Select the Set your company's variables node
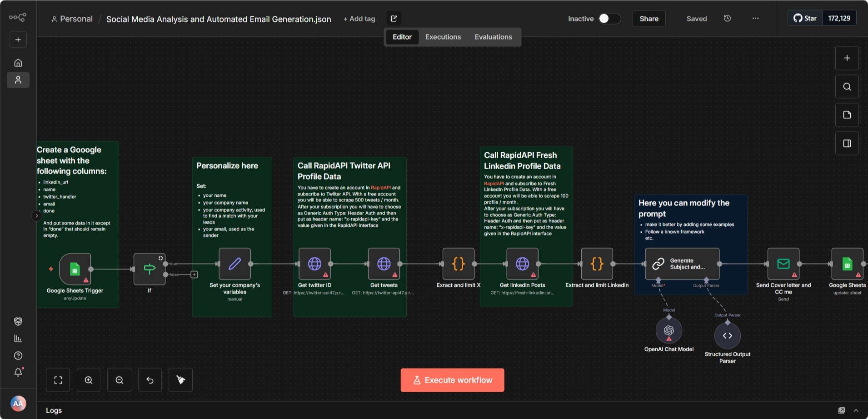This screenshot has height=419, width=868. 234,264
